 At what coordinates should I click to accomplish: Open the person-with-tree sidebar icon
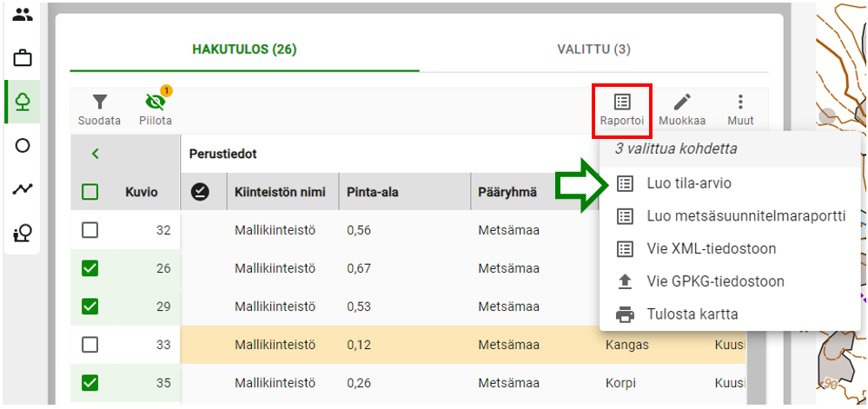22,234
